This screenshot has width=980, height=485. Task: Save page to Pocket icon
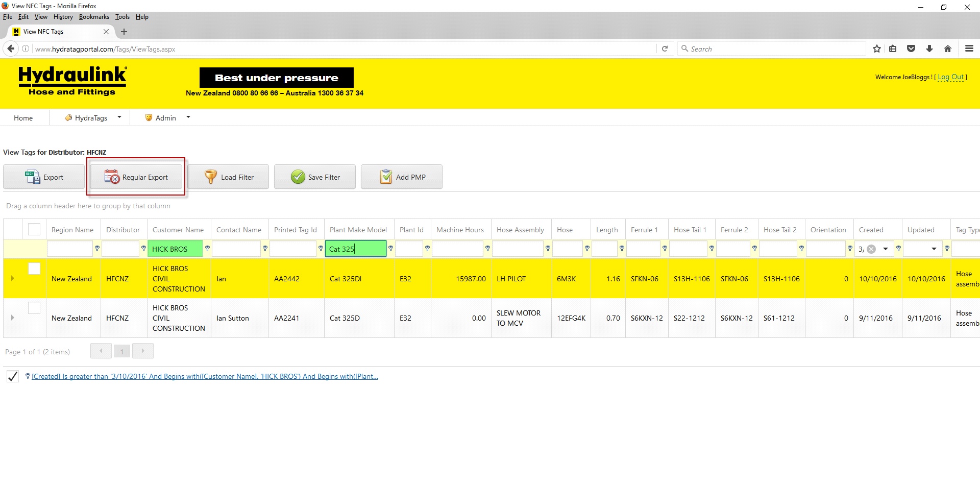point(911,49)
